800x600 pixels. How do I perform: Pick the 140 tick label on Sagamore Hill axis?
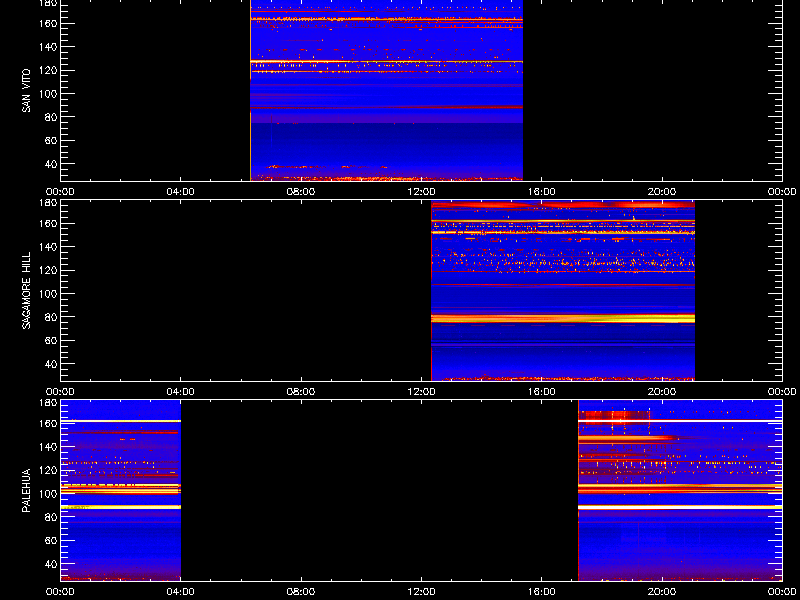[x=50, y=247]
